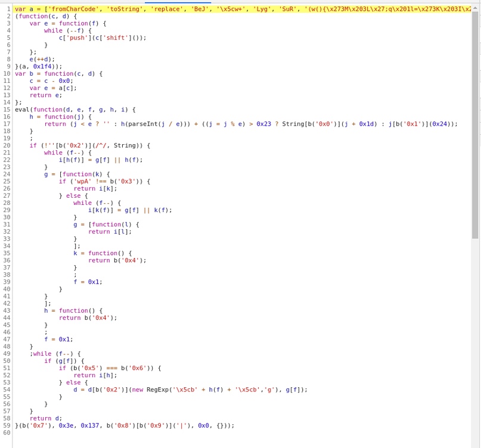Click the 0x1f4 hex value
The width and height of the screenshot is (481, 448).
click(x=42, y=67)
